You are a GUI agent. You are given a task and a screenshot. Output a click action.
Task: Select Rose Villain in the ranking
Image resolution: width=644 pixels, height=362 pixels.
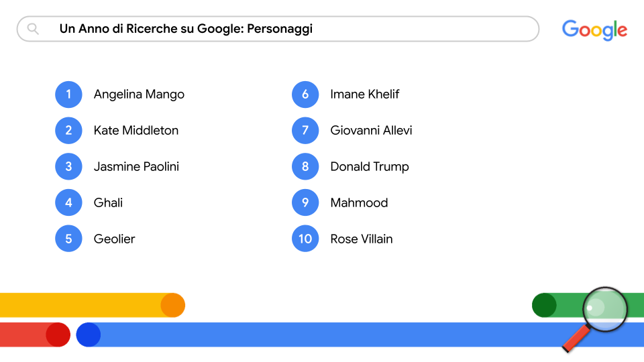click(362, 239)
